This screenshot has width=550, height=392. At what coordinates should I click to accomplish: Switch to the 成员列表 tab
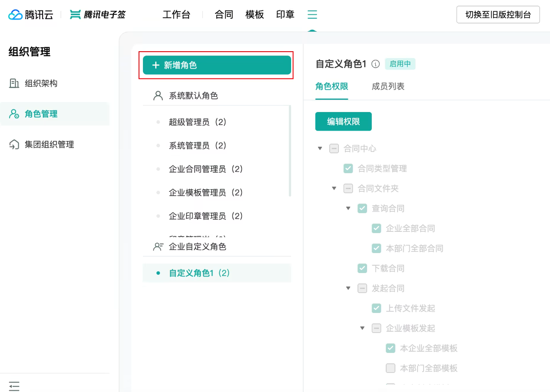point(388,86)
